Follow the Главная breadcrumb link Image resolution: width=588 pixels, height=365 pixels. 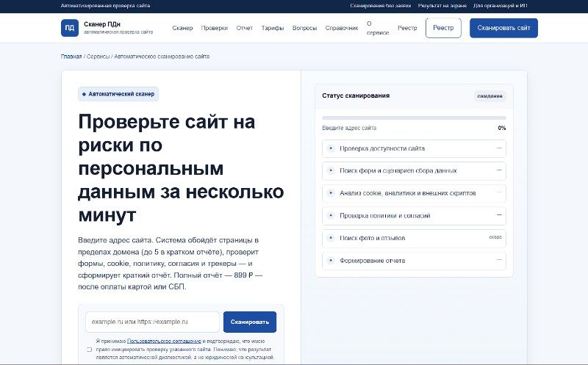[71, 57]
